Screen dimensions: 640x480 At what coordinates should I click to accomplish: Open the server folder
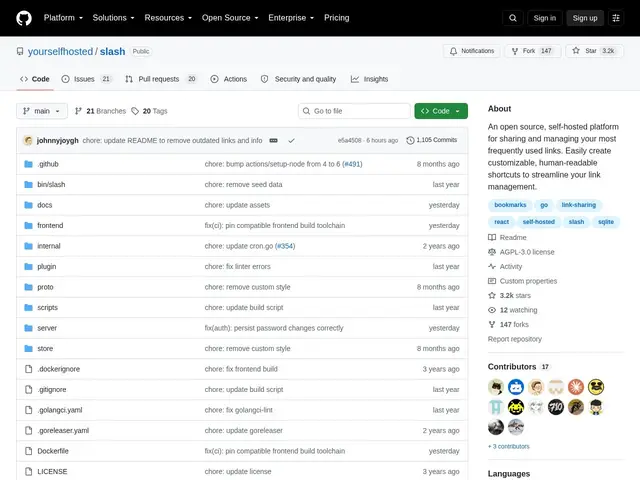pos(47,328)
